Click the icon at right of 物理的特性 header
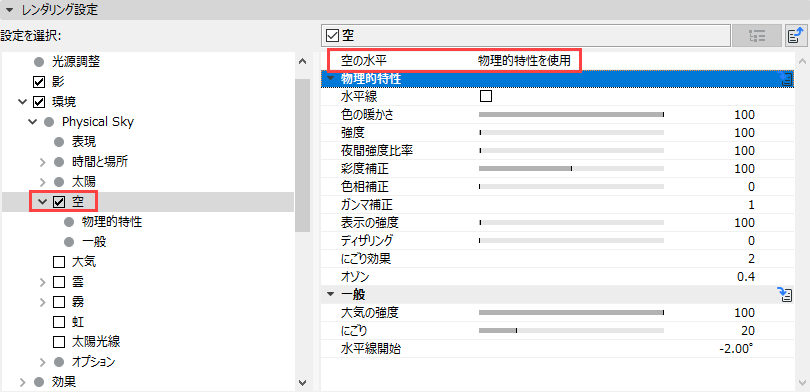810x392 pixels. pyautogui.click(x=785, y=79)
